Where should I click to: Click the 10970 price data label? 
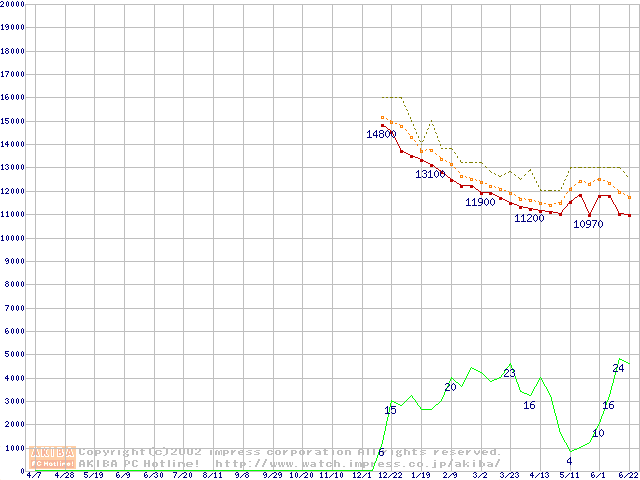[x=588, y=224]
